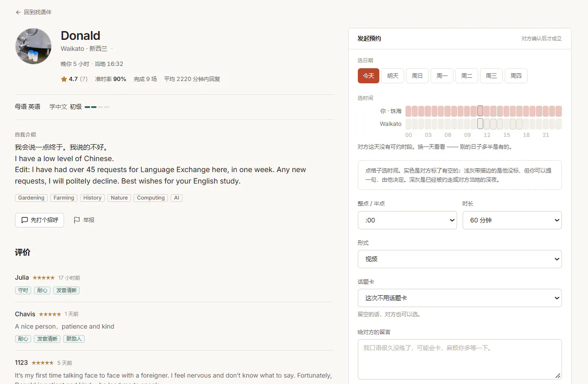Click reviewer name Julia

pos(22,277)
